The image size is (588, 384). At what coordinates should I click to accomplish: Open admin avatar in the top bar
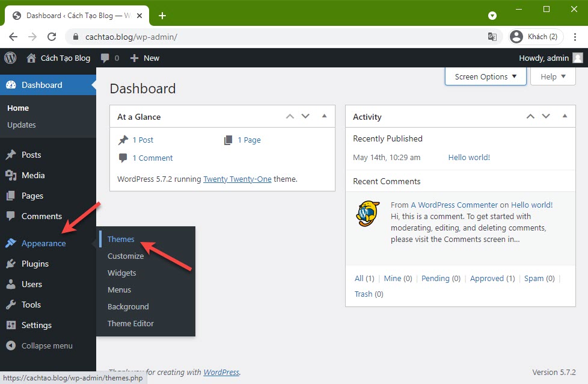coord(578,58)
